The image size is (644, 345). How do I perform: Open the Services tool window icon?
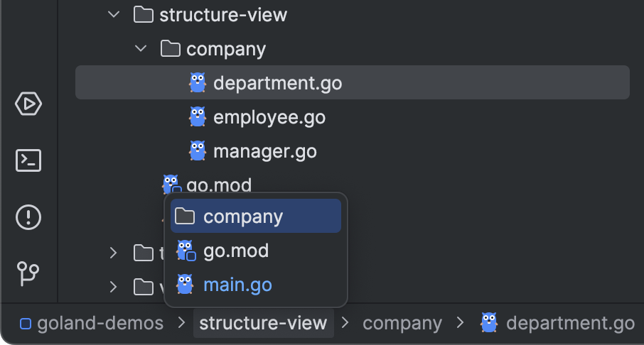pos(28,104)
